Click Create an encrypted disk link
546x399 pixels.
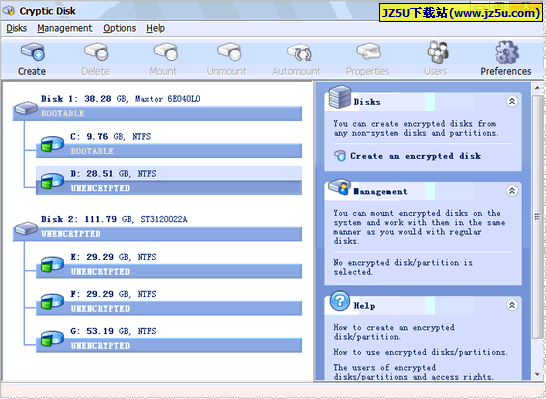click(x=415, y=156)
